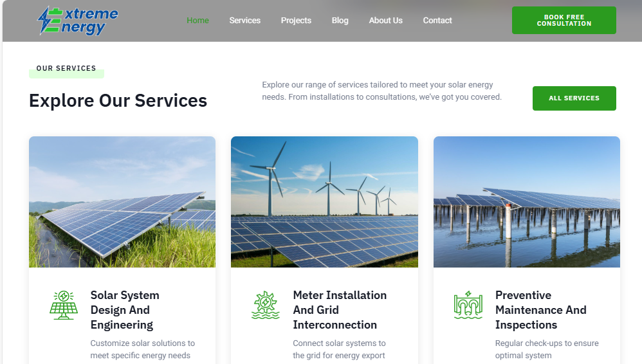
Task: Click the All Services button
Action: (x=574, y=98)
